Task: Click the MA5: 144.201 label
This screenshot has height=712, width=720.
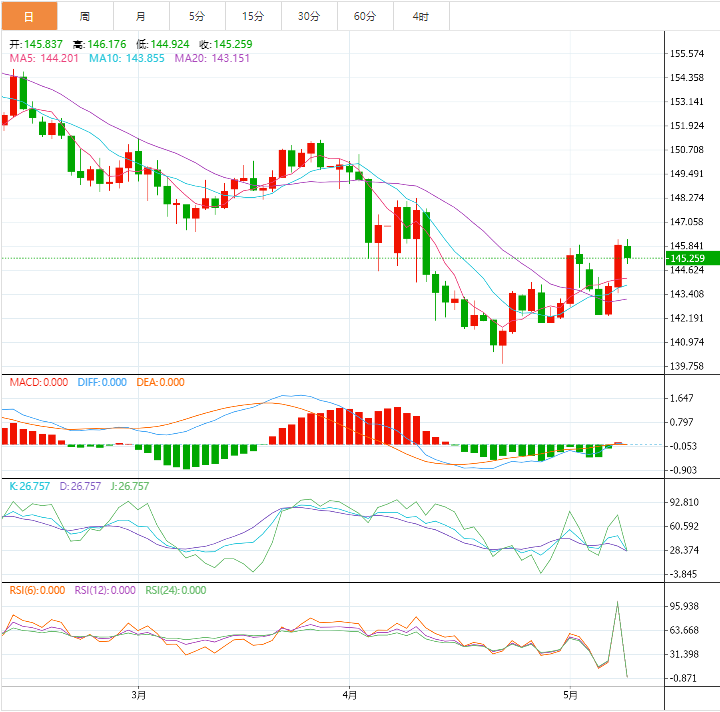Action: pos(44,58)
